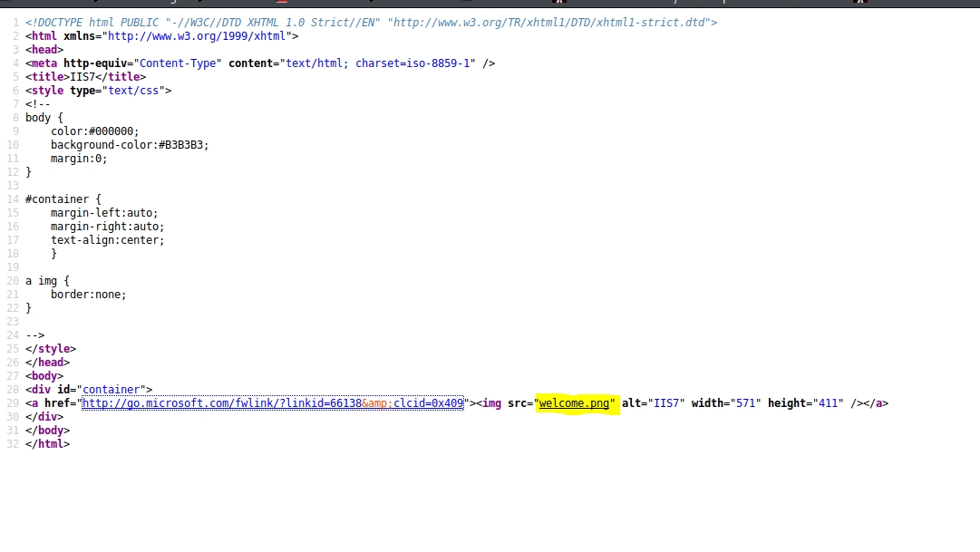The width and height of the screenshot is (980, 552).
Task: Click the text-align:center declaration
Action: tap(107, 240)
